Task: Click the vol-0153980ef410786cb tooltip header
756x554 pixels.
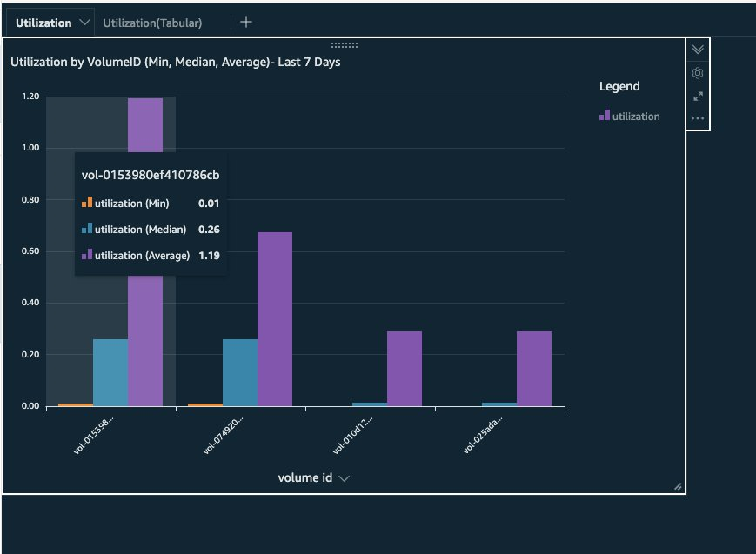Action: click(149, 174)
